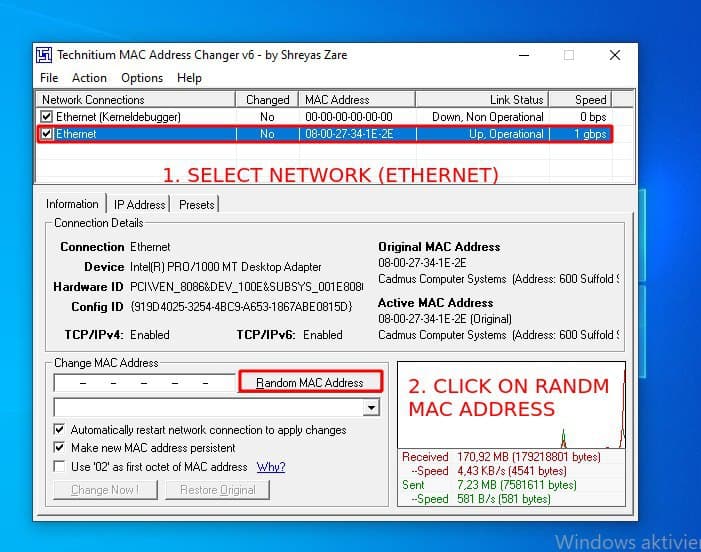
Task: Switch to the IP Address tab
Action: [139, 205]
